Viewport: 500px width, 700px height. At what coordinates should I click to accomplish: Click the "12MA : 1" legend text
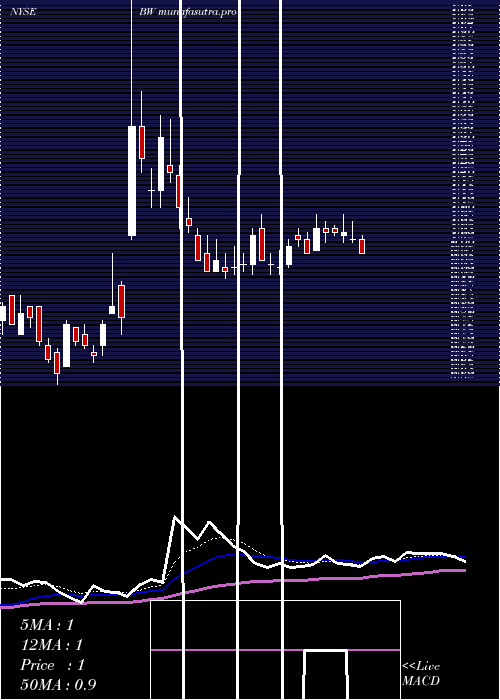point(52,645)
